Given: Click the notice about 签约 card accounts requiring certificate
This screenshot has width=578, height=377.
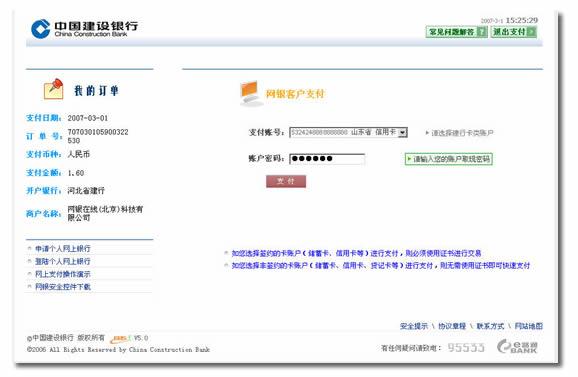Looking at the screenshot, I should click(x=356, y=253).
